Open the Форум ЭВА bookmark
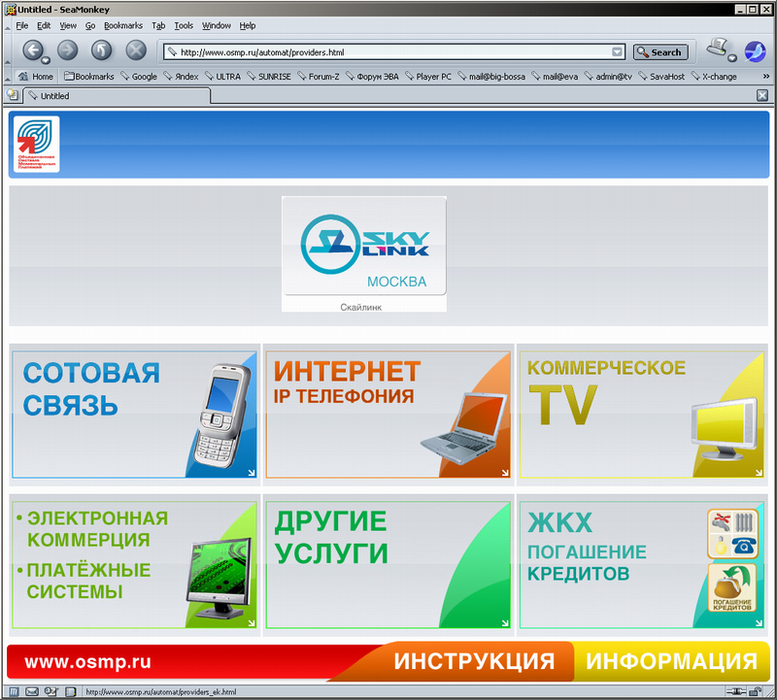This screenshot has height=700, width=777. (x=372, y=77)
